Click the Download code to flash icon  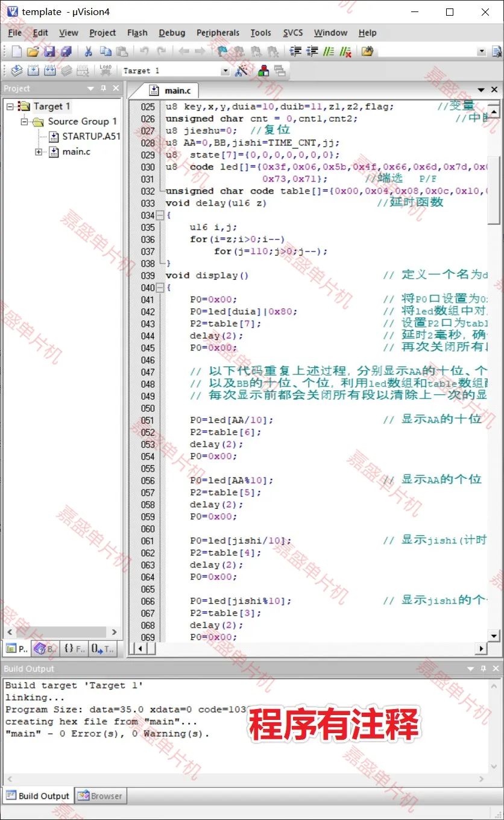[x=106, y=70]
